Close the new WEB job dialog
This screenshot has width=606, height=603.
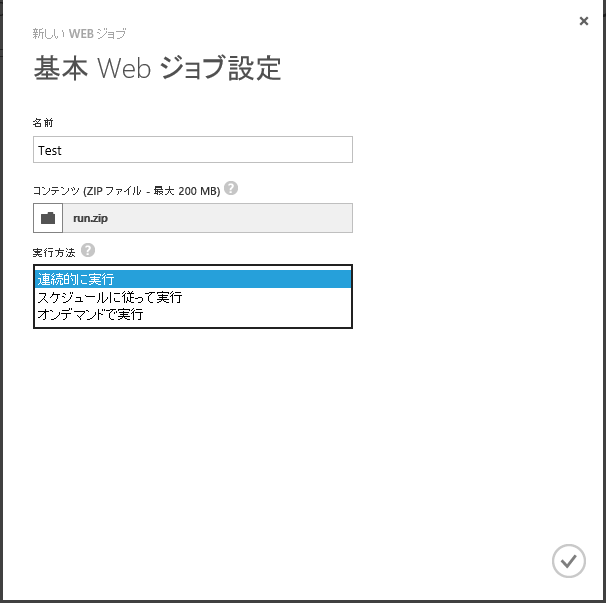coord(584,21)
